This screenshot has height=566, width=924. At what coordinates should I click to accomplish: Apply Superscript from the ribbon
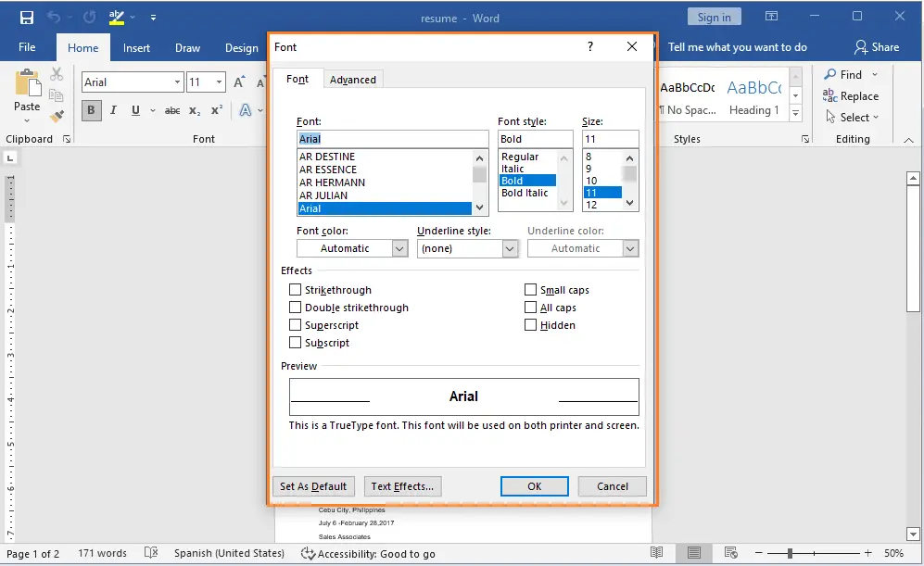click(217, 110)
